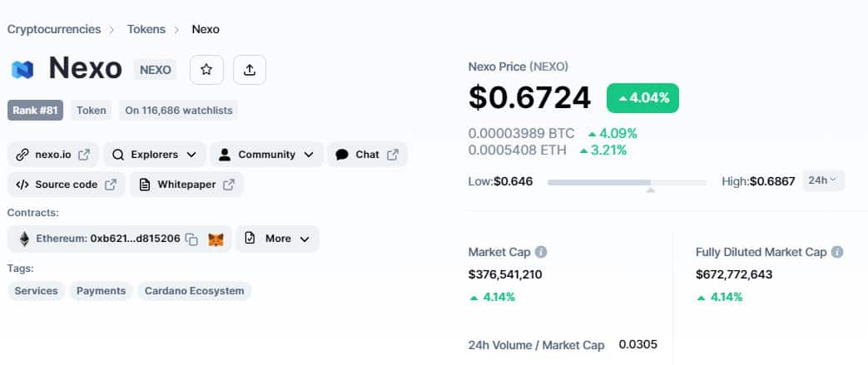Click the $672,772,643 fully diluted value
Screen dimensions: 868x365
tap(734, 274)
